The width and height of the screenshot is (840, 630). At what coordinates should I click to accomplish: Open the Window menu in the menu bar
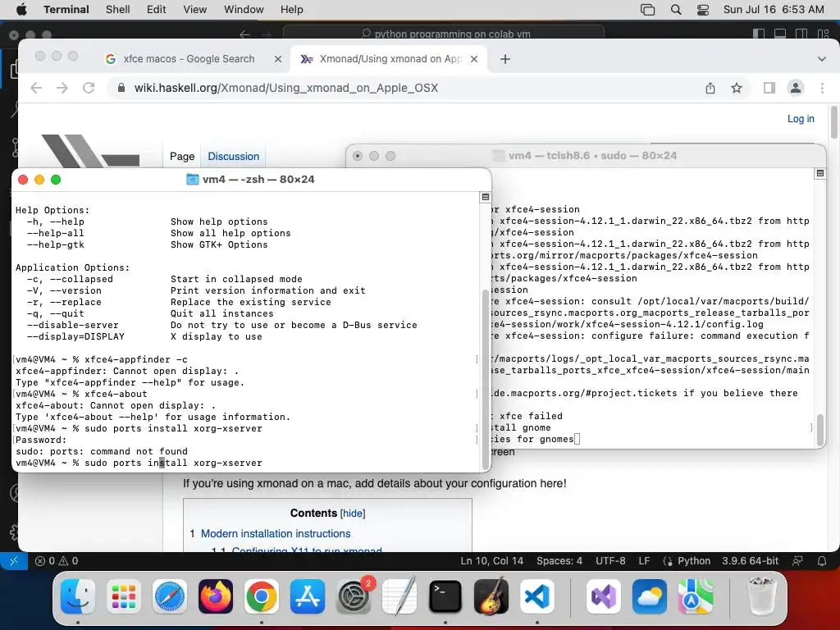coord(244,9)
